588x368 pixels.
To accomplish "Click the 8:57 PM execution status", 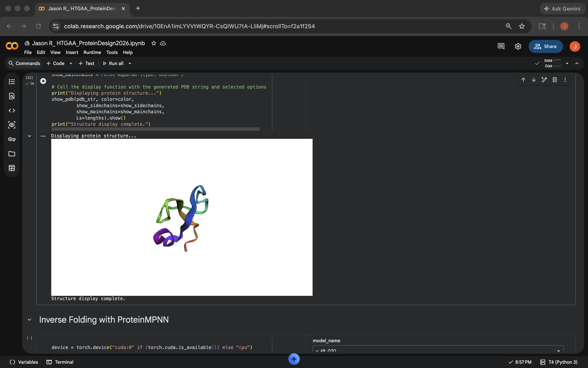I will (x=520, y=362).
